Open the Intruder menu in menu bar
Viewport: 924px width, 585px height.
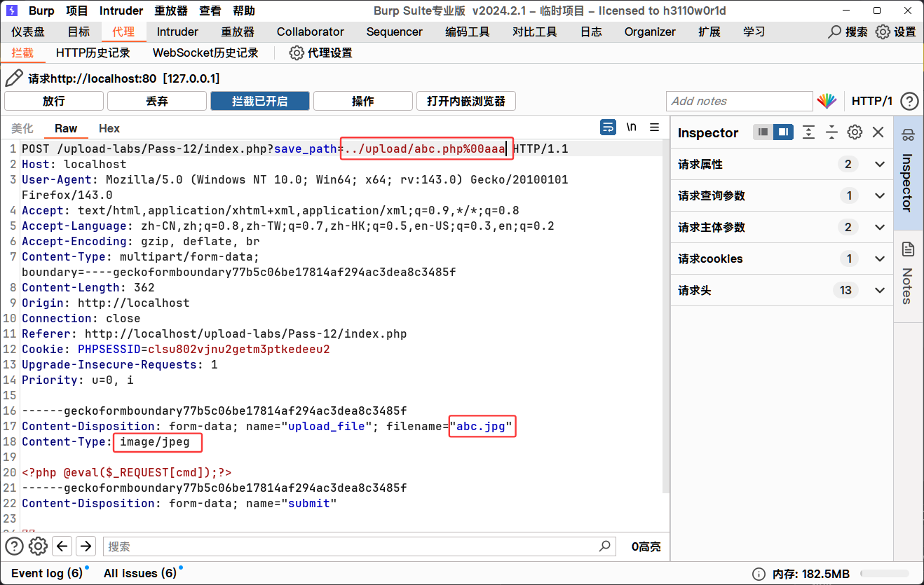click(121, 11)
